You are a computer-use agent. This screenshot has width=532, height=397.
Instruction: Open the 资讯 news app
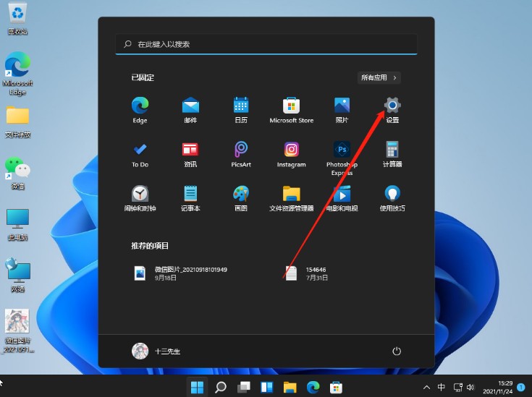coord(190,154)
